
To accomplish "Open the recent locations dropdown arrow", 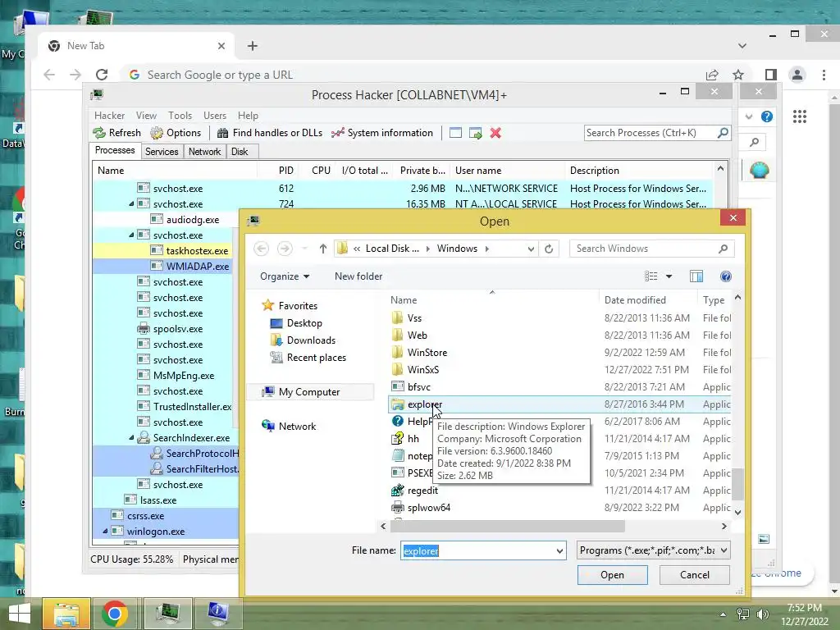I will pyautogui.click(x=305, y=249).
